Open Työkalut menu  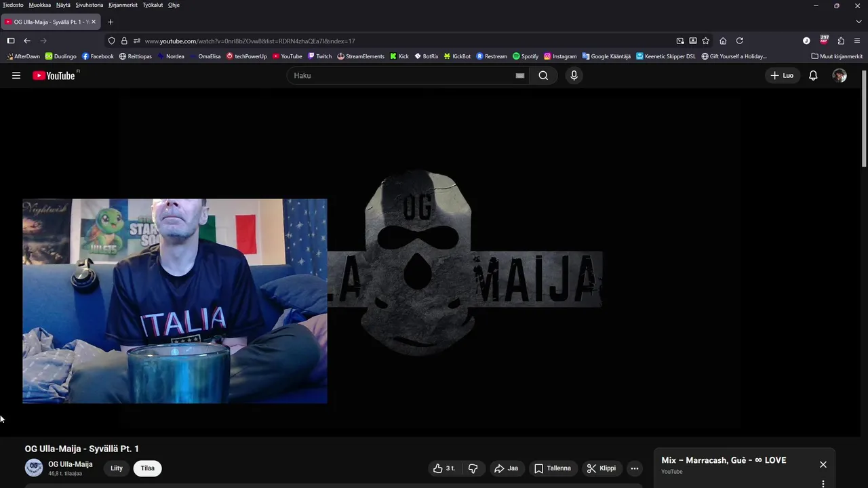[x=153, y=5]
